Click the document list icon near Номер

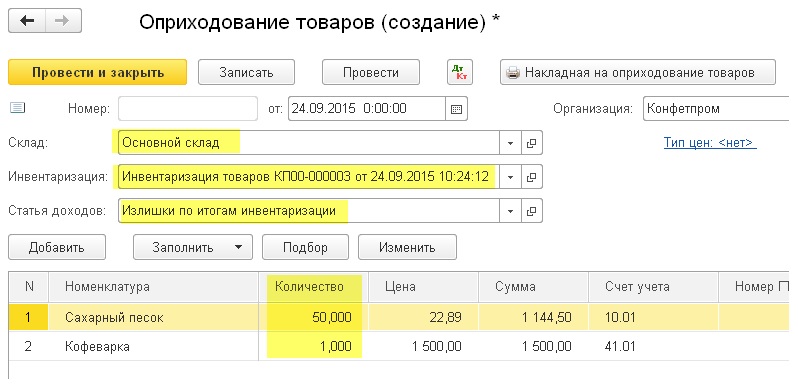[18, 108]
